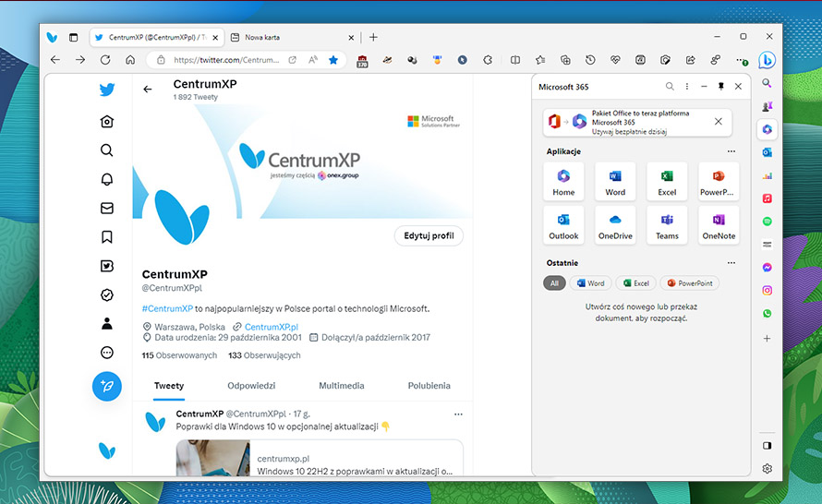Open the OneDrive app tile

pyautogui.click(x=615, y=225)
